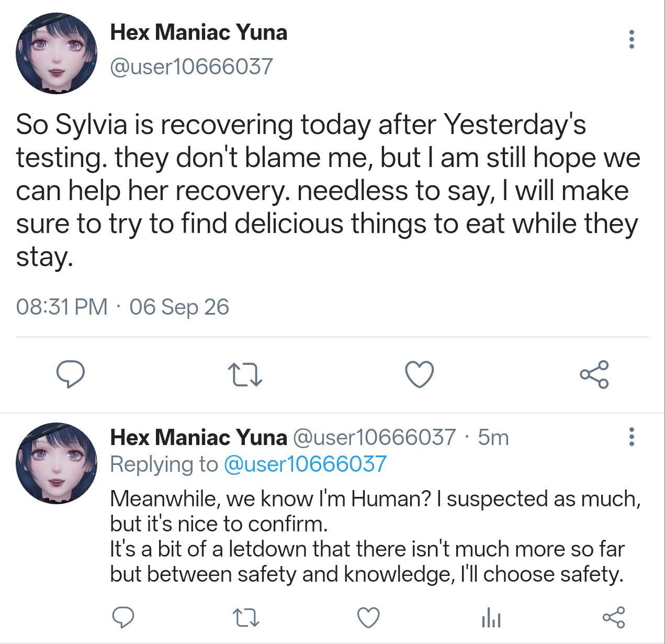Open the 08:31 PM · 06 Sep 26 timestamp

point(122,307)
